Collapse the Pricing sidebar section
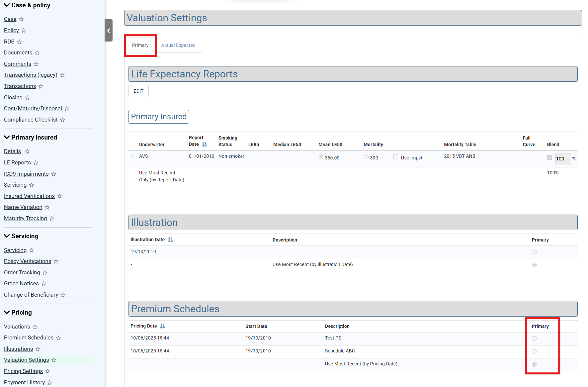Screen dimensions: 588x387 coord(7,312)
